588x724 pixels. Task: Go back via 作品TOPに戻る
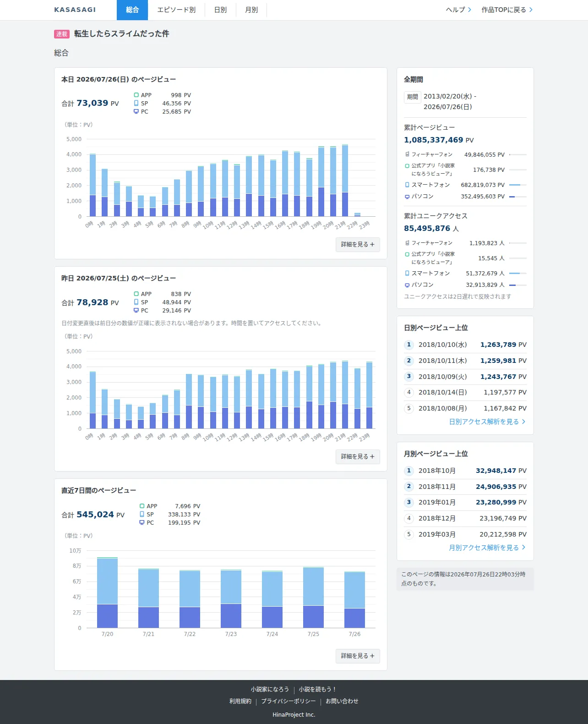[507, 10]
